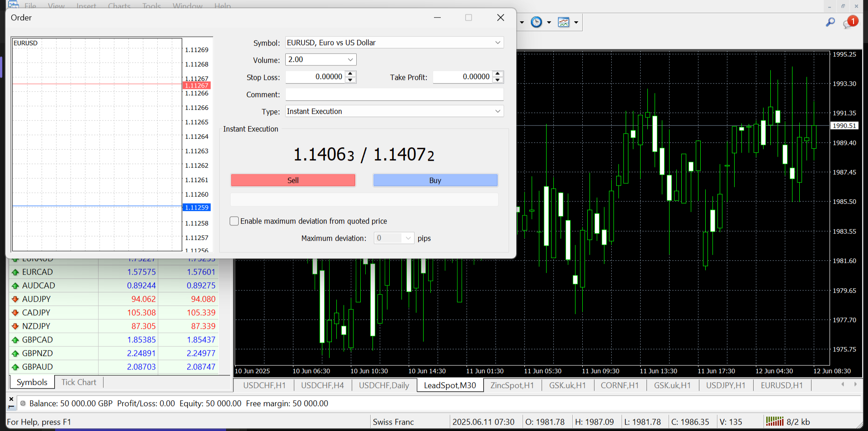Minimize the main MetaTrader window

tap(829, 6)
